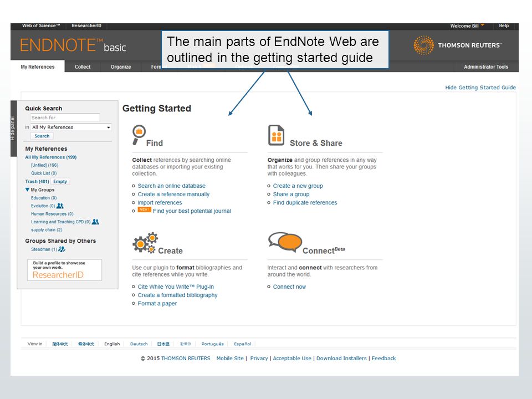The width and height of the screenshot is (532, 399).
Task: Click Cite While You Write Plug-In link
Action: point(176,287)
